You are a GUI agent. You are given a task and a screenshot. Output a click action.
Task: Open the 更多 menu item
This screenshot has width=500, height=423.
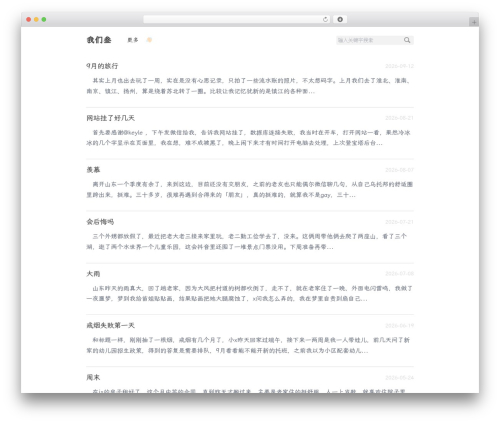pos(133,40)
